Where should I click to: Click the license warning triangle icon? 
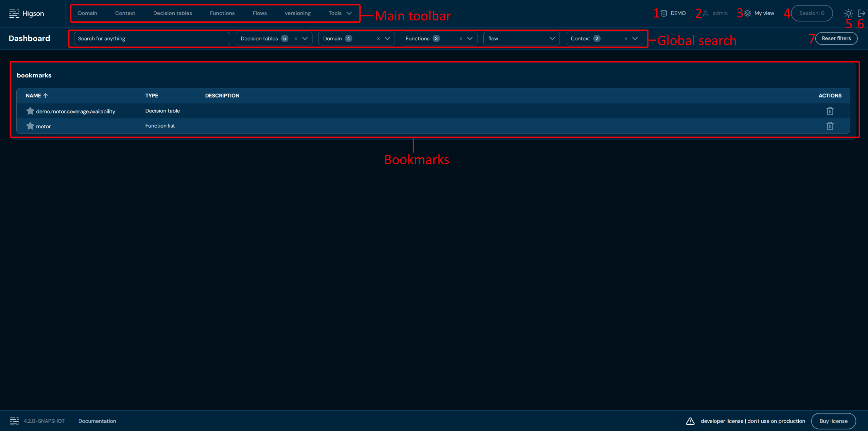pyautogui.click(x=690, y=421)
